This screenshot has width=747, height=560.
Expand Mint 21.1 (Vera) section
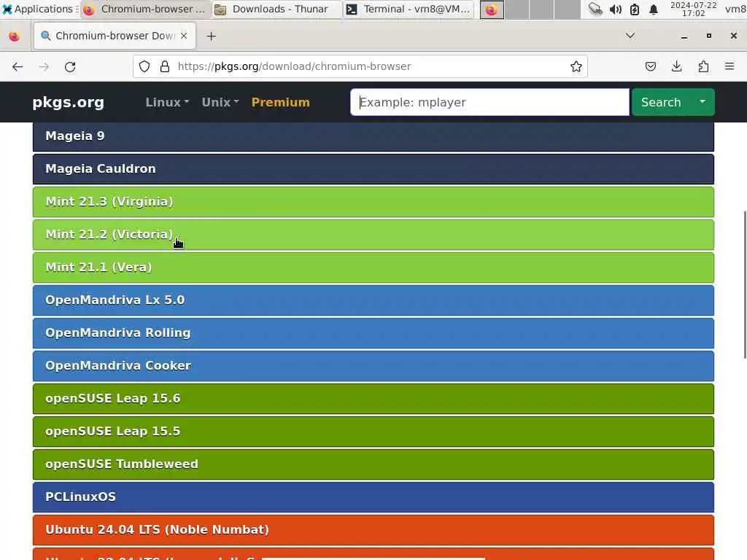point(373,268)
